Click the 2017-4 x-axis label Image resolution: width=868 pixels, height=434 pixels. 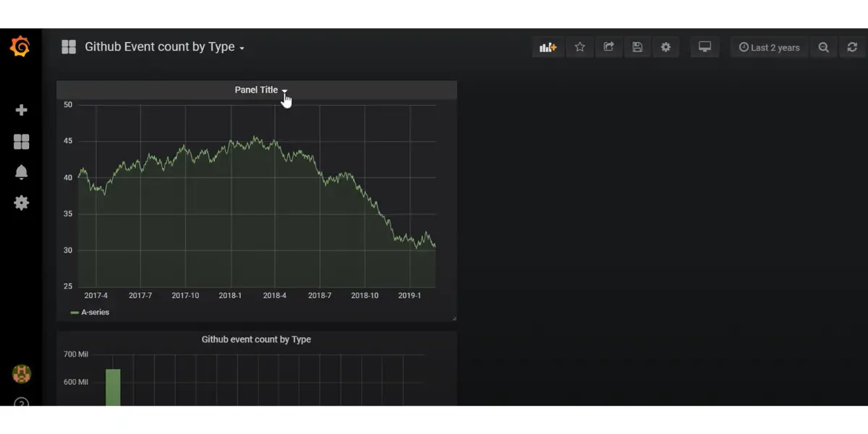[96, 295]
